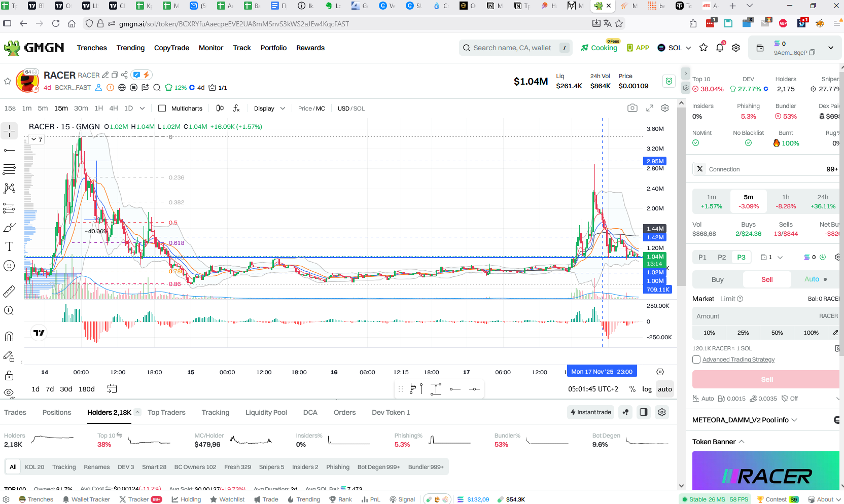Image resolution: width=844 pixels, height=504 pixels.
Task: Open the SOL network dropdown
Action: pos(675,48)
